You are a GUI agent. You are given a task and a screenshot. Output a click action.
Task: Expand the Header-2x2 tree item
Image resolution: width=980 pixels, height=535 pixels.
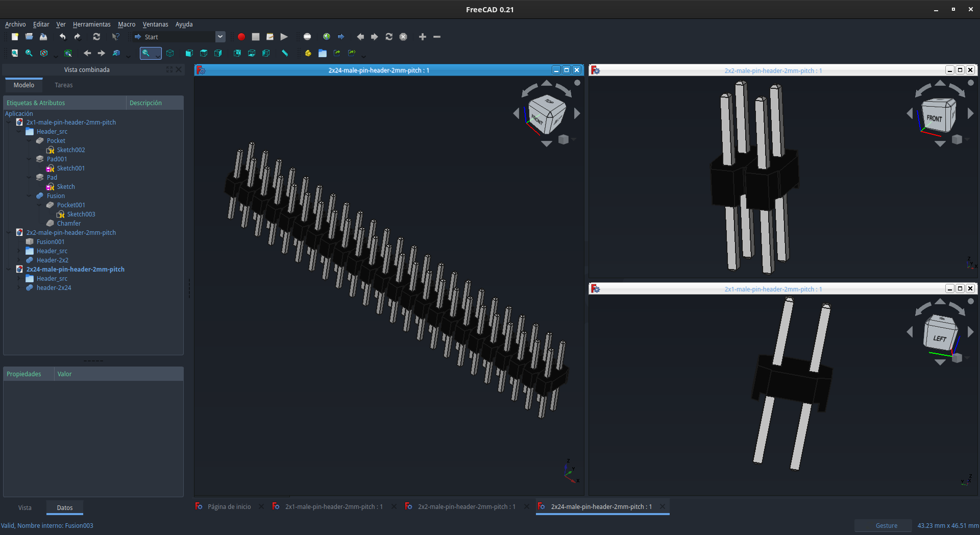click(x=19, y=260)
